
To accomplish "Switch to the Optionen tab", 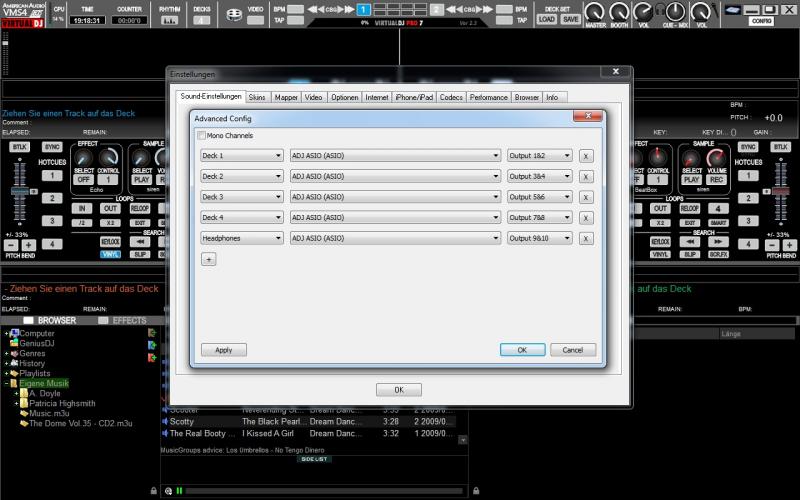I will pos(344,97).
